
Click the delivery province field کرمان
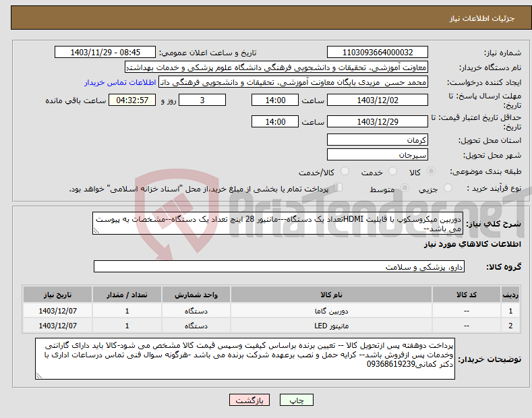[x=378, y=140]
